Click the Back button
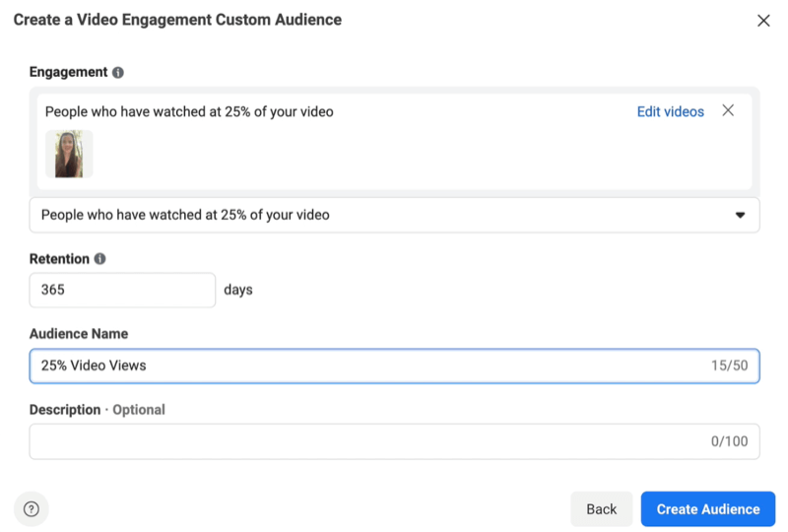 601,509
